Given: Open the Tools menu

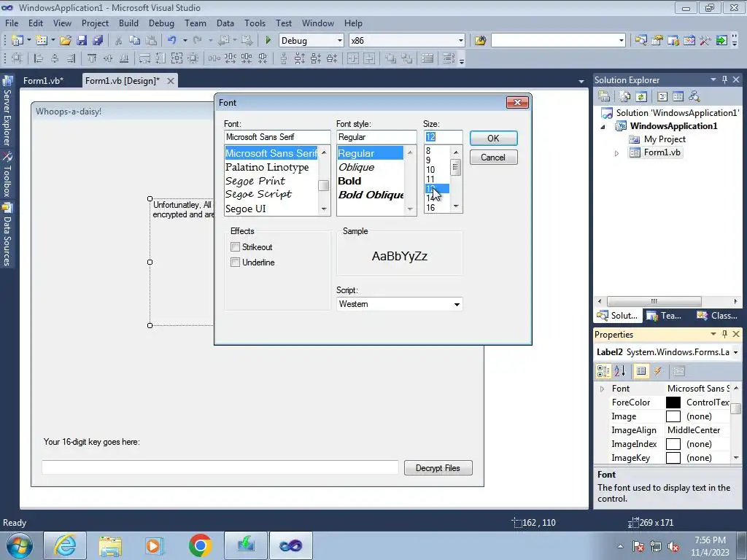Looking at the screenshot, I should click(255, 23).
